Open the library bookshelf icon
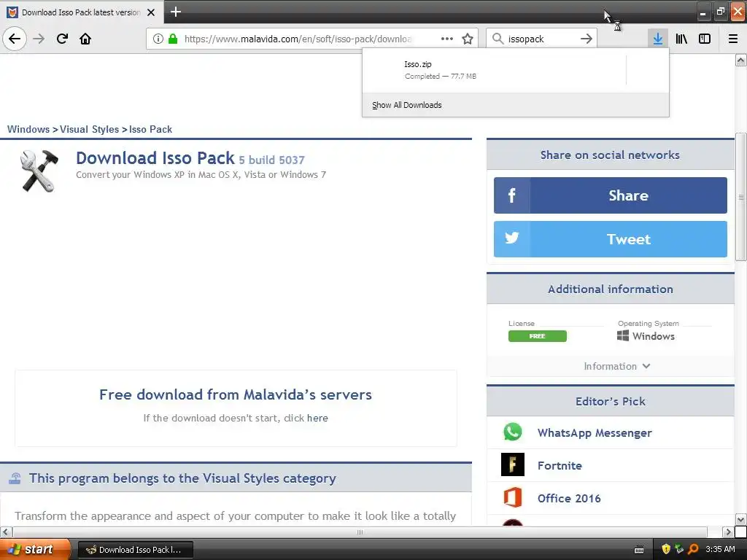The width and height of the screenshot is (747, 560). (681, 39)
